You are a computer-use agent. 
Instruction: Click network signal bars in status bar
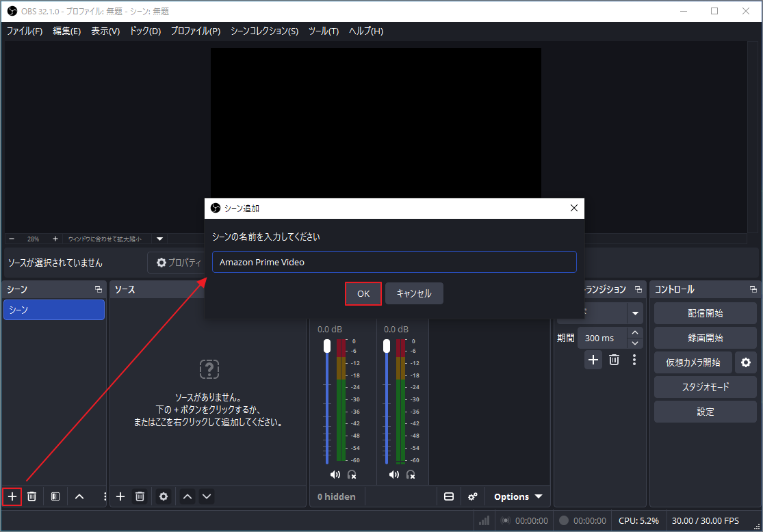tap(484, 521)
